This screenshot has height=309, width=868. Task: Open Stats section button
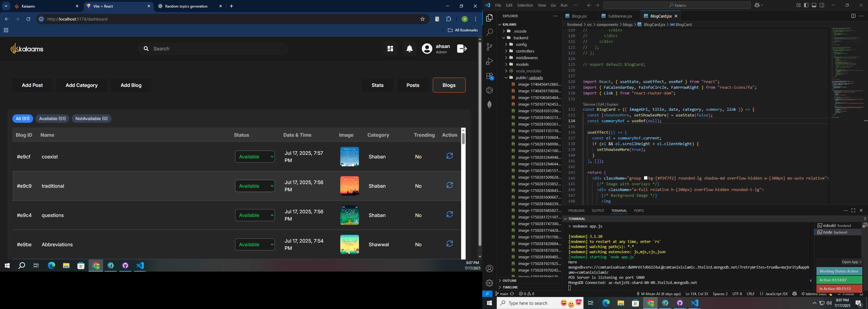tap(377, 85)
